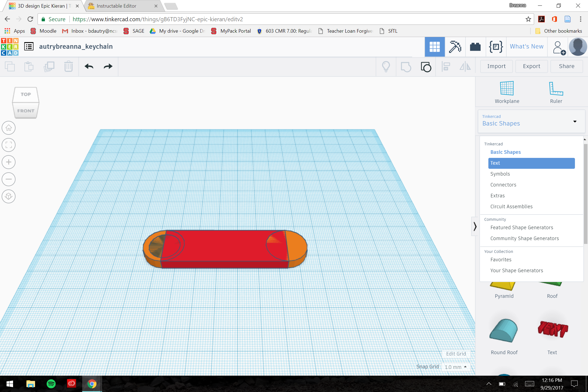Open Blocks editing mode via pickaxe icon
Screen dimensions: 588x392
(x=455, y=47)
